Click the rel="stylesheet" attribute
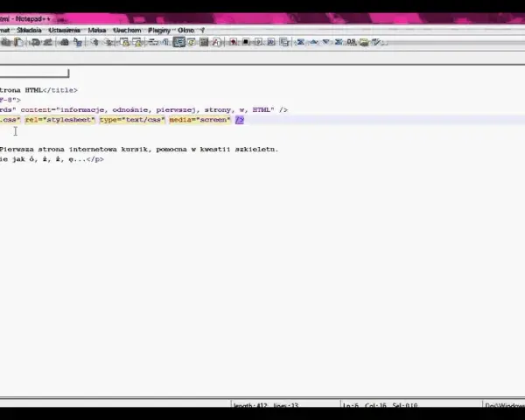 pos(59,120)
